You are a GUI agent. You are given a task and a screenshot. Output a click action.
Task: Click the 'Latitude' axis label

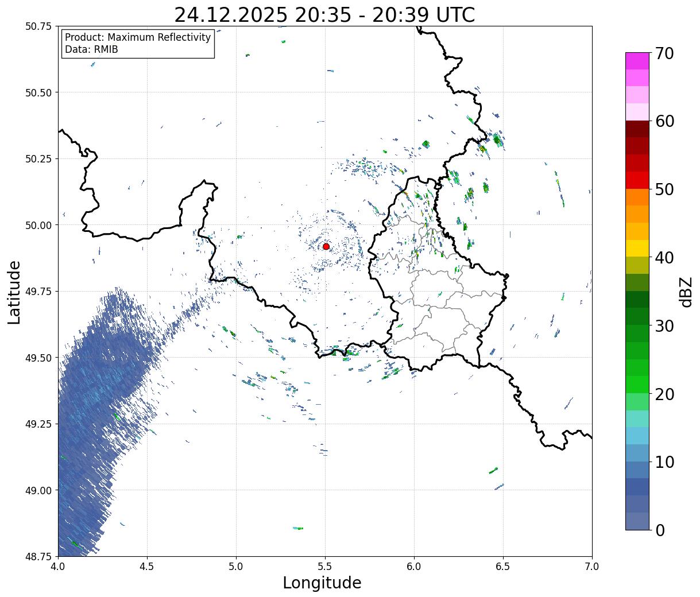pos(14,292)
